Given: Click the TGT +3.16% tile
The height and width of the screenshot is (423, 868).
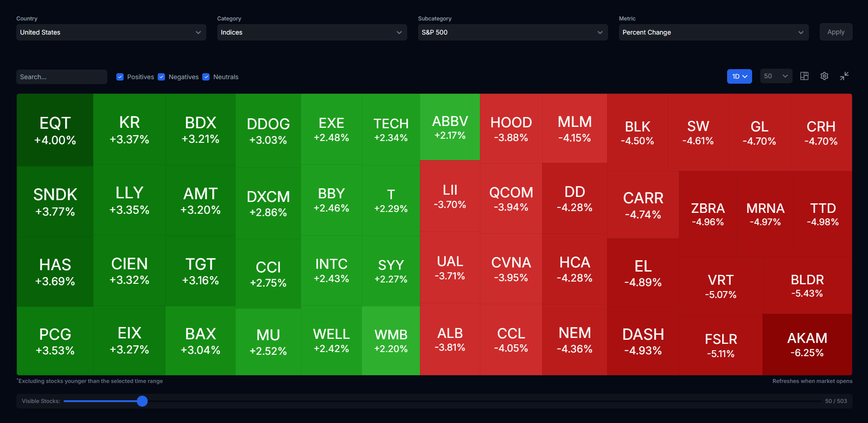Looking at the screenshot, I should (x=200, y=271).
